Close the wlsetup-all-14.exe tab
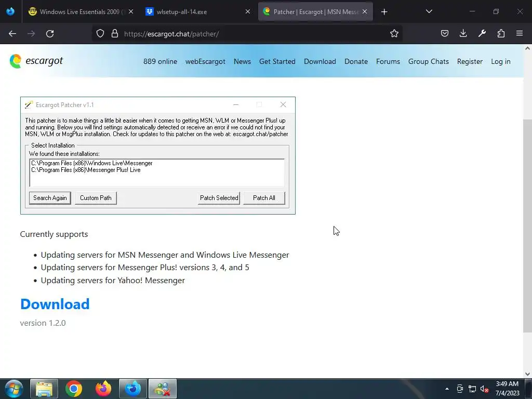Image resolution: width=532 pixels, height=399 pixels. [248, 11]
